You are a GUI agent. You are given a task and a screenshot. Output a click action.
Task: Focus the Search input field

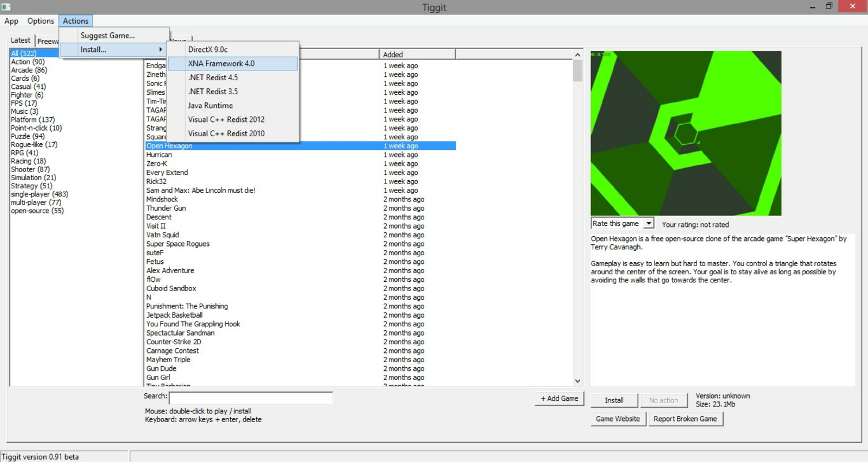tap(250, 398)
